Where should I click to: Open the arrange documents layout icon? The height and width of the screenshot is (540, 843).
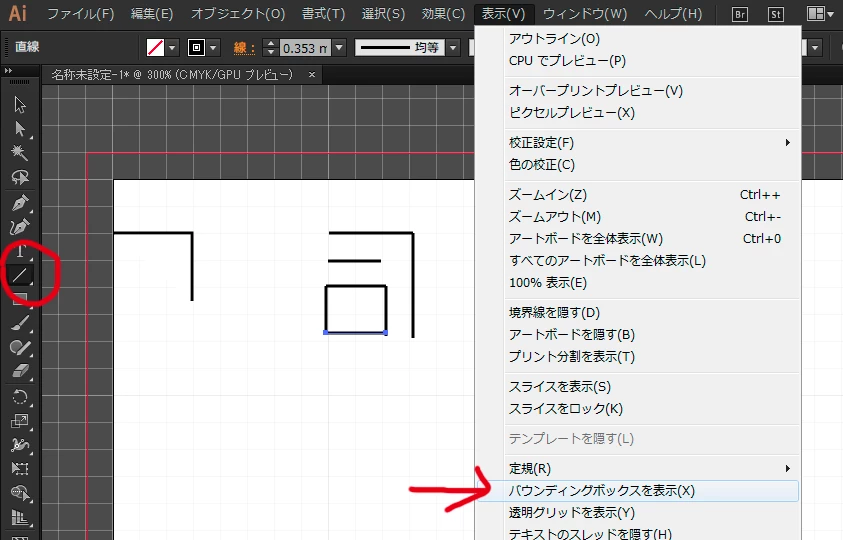coord(820,13)
